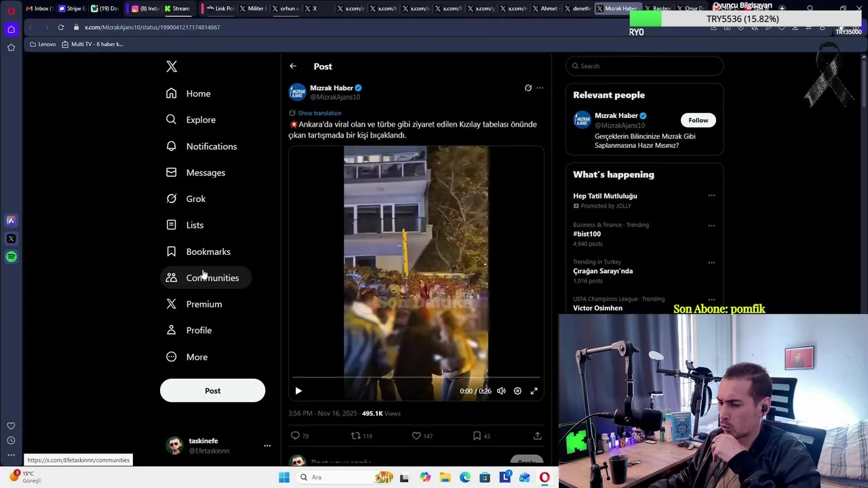The image size is (868, 488).
Task: Open the Windows Start menu
Action: [284, 478]
